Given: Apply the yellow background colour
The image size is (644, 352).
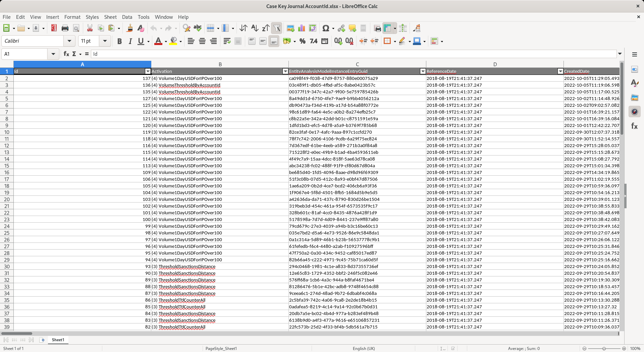Looking at the screenshot, I should [x=173, y=41].
